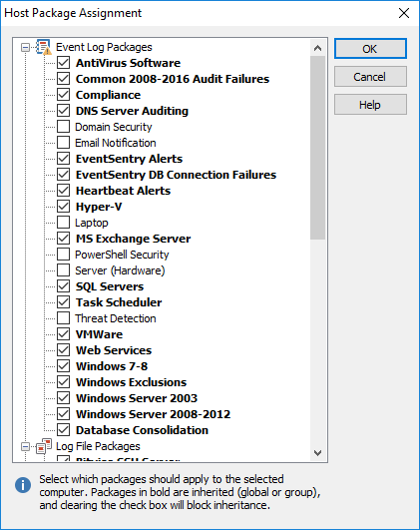Image resolution: width=420 pixels, height=530 pixels.
Task: Select the Windows Exclusions label
Action: [131, 382]
